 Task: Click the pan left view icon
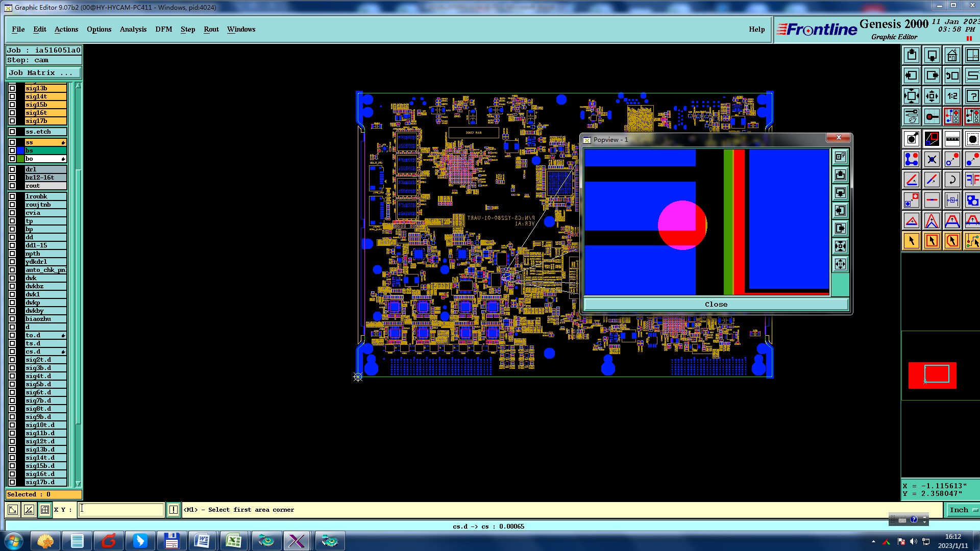[912, 76]
